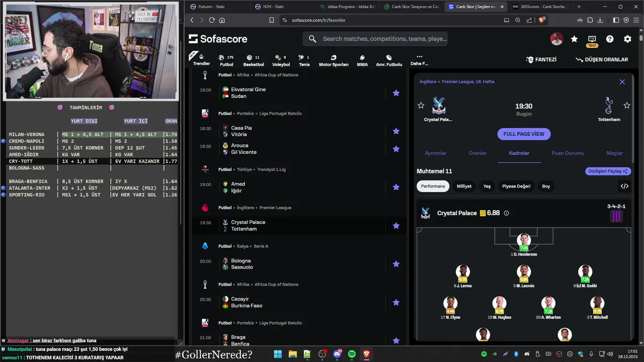The image size is (644, 362).
Task: Open the Motor Sporları category
Action: pos(334,60)
